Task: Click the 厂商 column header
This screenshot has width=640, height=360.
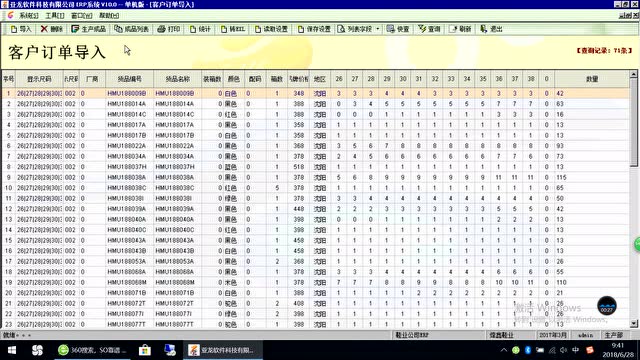Action: 92,79
